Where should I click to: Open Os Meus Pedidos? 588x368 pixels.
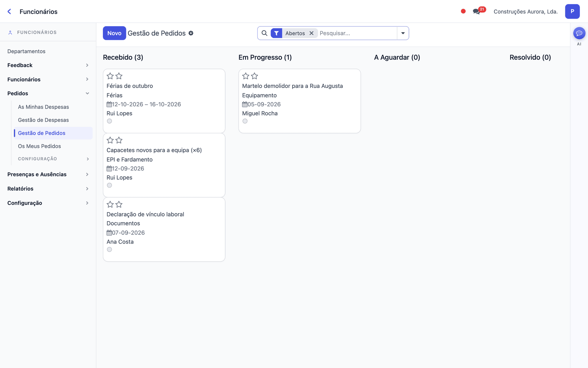pyautogui.click(x=39, y=146)
